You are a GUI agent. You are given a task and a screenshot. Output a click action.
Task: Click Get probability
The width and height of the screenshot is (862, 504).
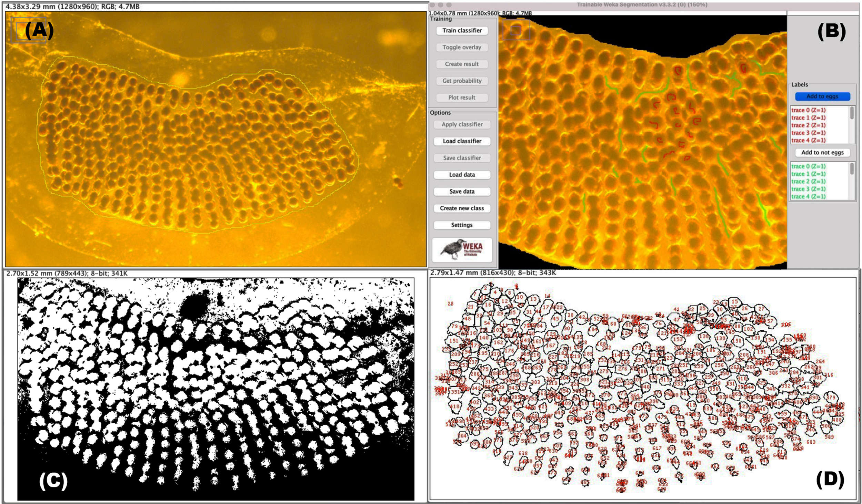462,81
